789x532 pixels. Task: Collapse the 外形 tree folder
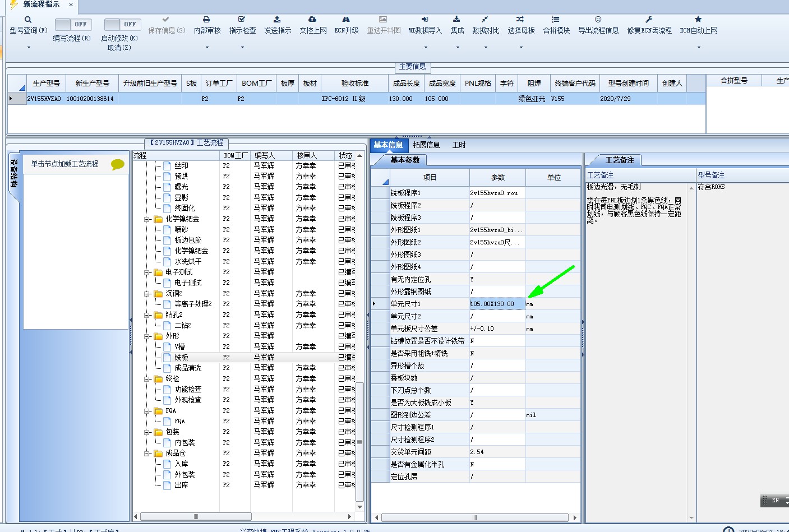[147, 336]
